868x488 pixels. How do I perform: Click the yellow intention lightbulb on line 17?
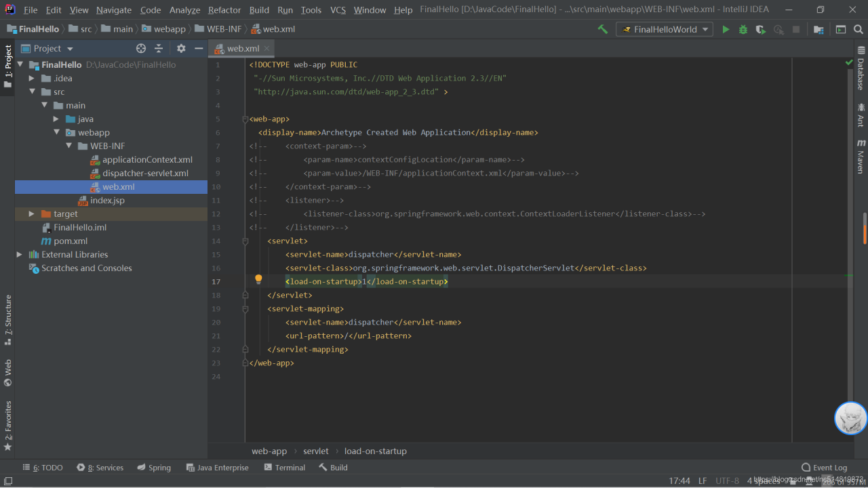[258, 279]
